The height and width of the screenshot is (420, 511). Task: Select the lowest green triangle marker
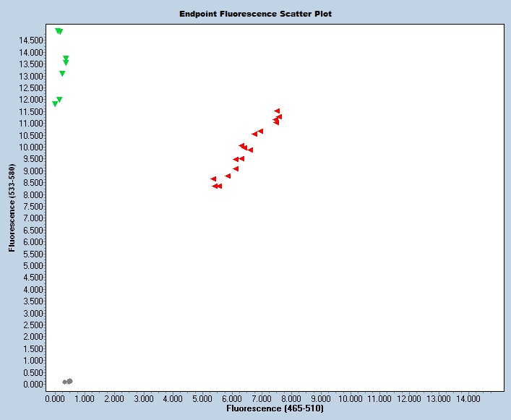tap(55, 104)
